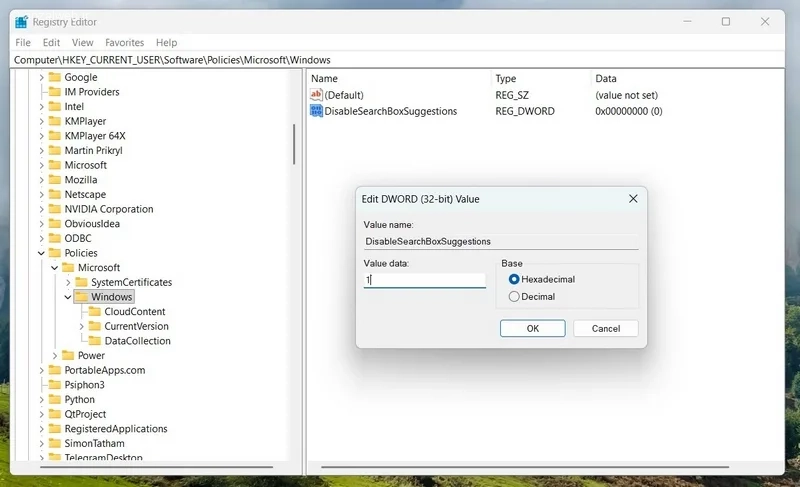Image resolution: width=800 pixels, height=487 pixels.
Task: Expand the Google tree node
Action: click(41, 78)
